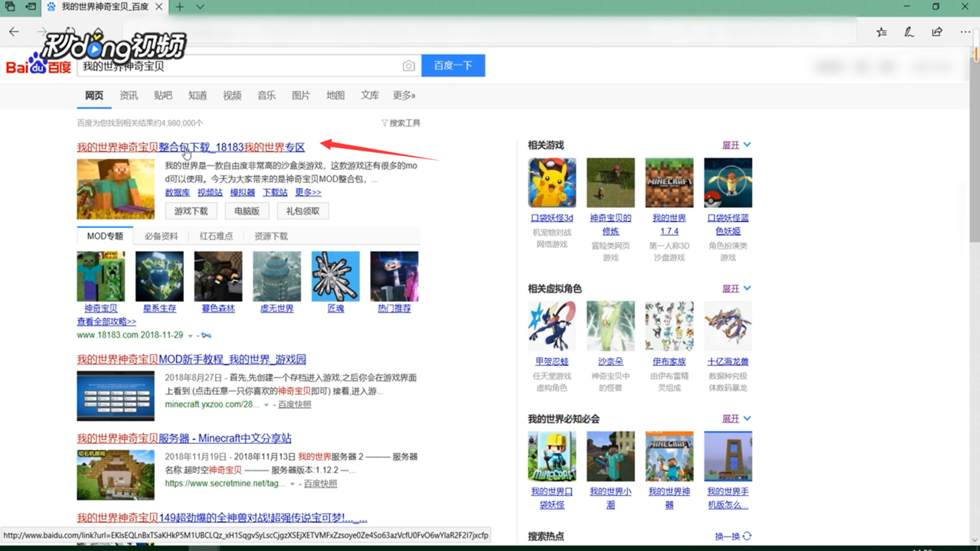980x551 pixels.
Task: Click into the Baidu search input field
Action: click(x=249, y=66)
